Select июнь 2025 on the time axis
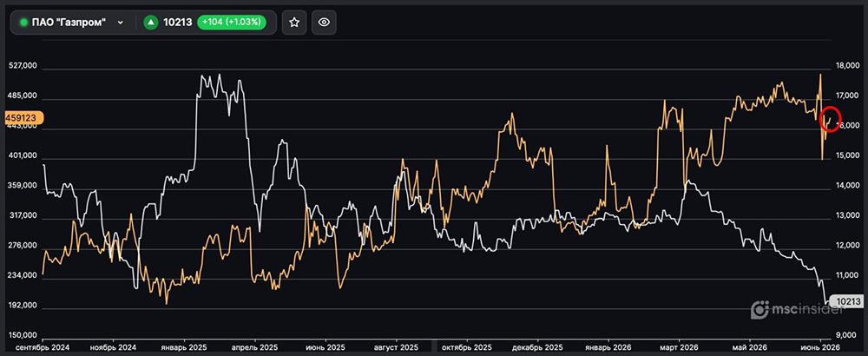The height and width of the screenshot is (356, 868). tap(325, 347)
